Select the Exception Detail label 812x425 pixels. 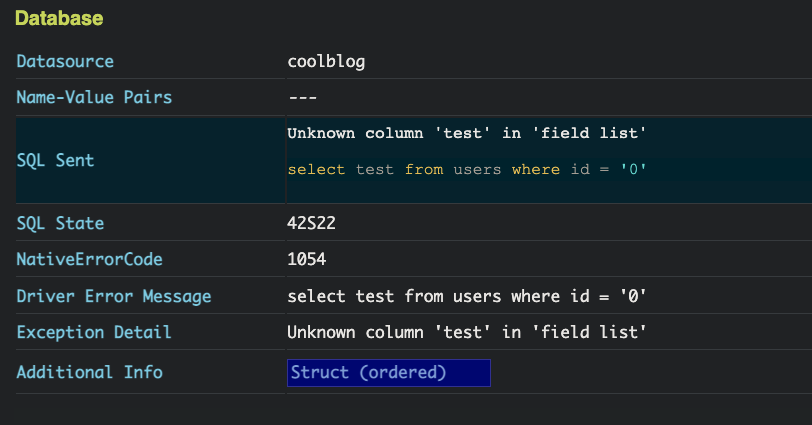point(94,332)
